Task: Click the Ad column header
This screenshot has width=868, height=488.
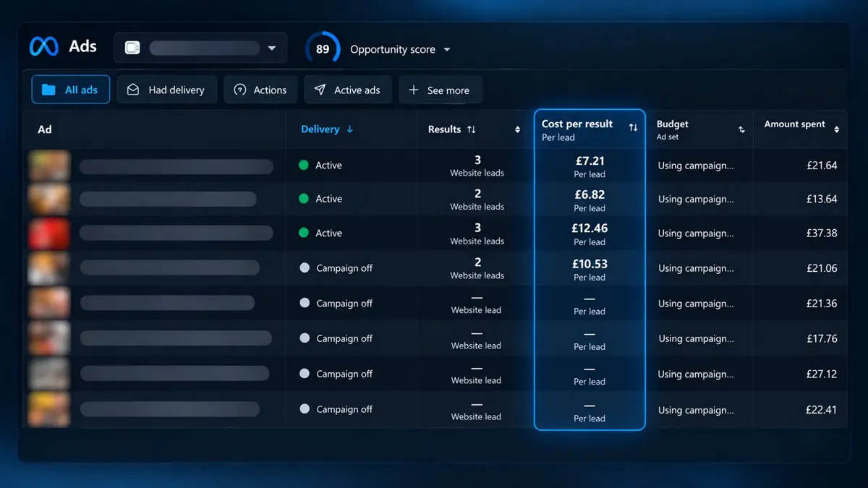Action: point(45,129)
